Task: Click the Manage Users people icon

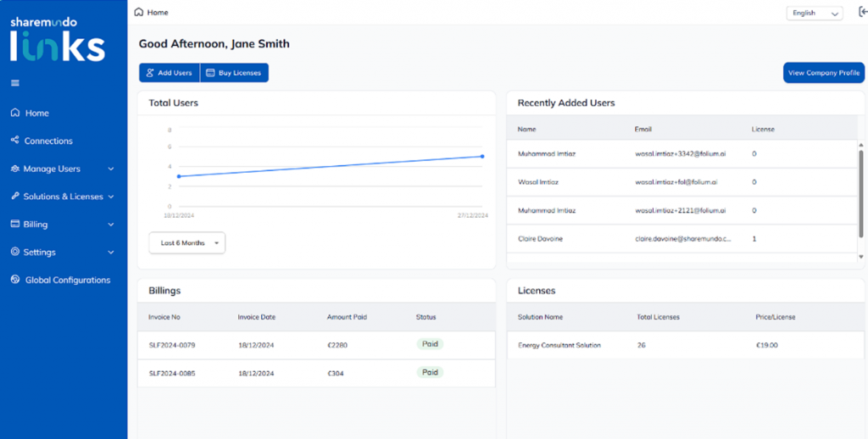Action: [15, 169]
